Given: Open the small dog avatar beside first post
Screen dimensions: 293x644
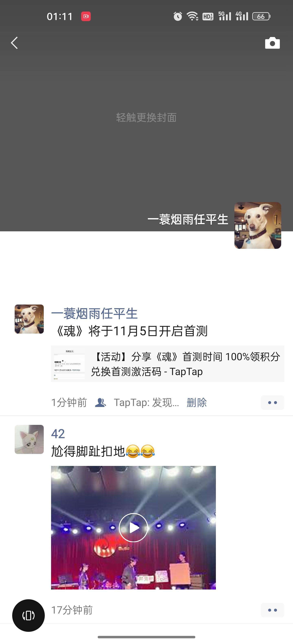Looking at the screenshot, I should point(29,319).
